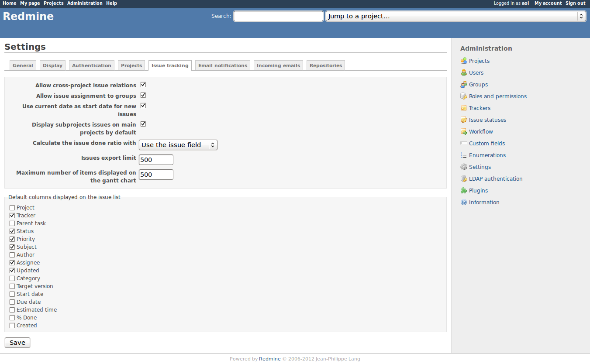590x364 pixels.
Task: Click the Plugins puzzle icon
Action: 464,190
